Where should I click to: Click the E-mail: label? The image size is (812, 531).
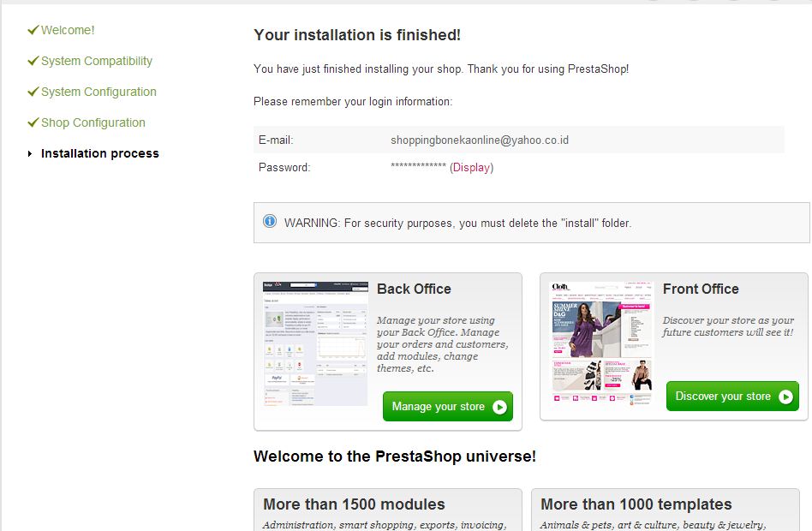point(276,140)
